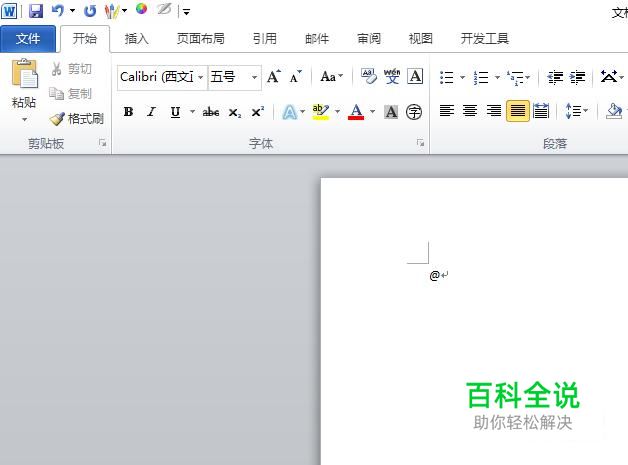This screenshot has height=465, width=628.
Task: Click the Enclose Characters circled 字 icon
Action: click(x=414, y=112)
